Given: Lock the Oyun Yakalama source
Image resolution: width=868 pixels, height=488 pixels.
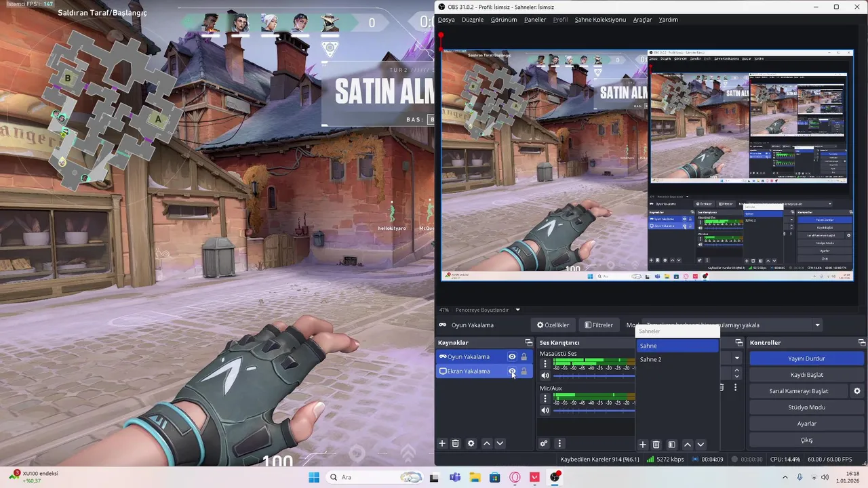Looking at the screenshot, I should pyautogui.click(x=524, y=357).
